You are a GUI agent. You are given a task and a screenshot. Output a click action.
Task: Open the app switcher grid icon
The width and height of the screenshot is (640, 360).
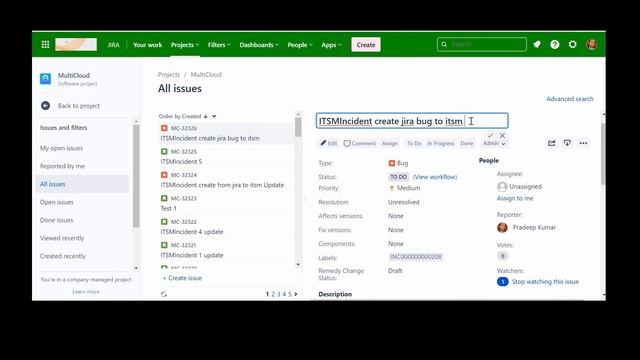[45, 44]
